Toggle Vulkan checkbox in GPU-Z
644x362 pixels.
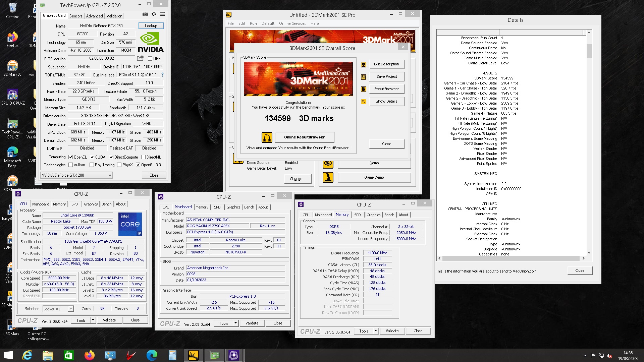point(71,165)
